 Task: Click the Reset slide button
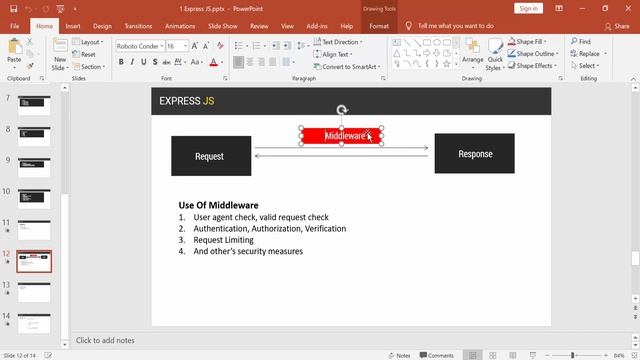(84, 54)
